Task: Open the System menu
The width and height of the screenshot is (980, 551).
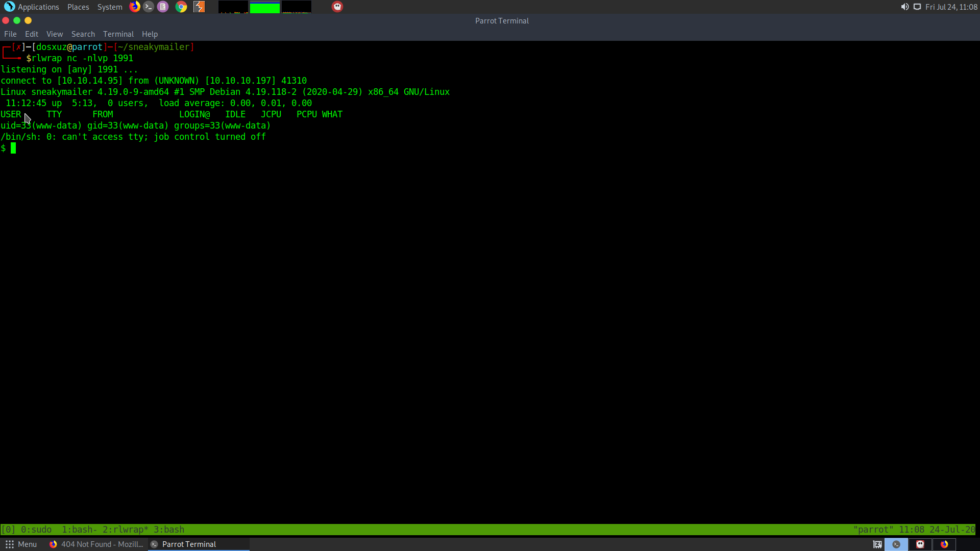Action: pyautogui.click(x=110, y=7)
